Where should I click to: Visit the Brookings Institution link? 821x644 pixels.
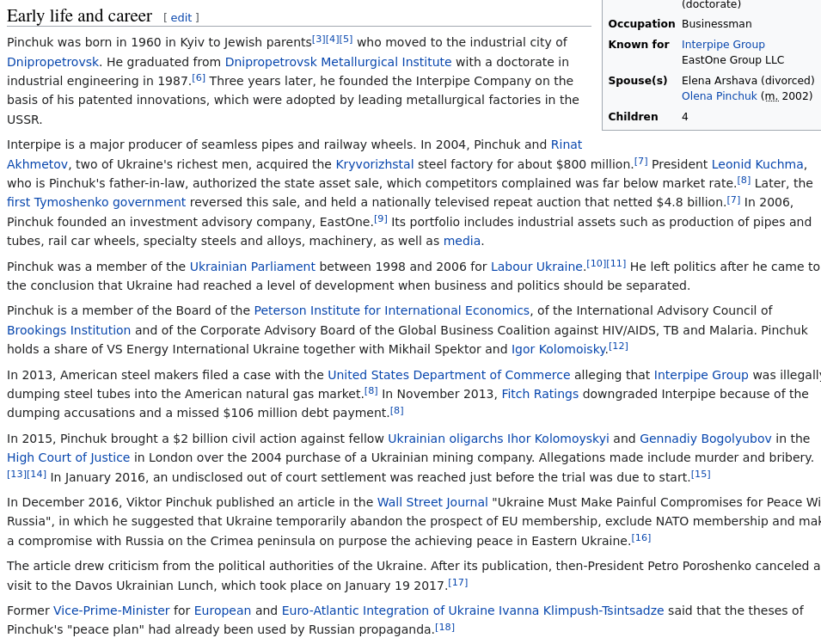click(69, 330)
